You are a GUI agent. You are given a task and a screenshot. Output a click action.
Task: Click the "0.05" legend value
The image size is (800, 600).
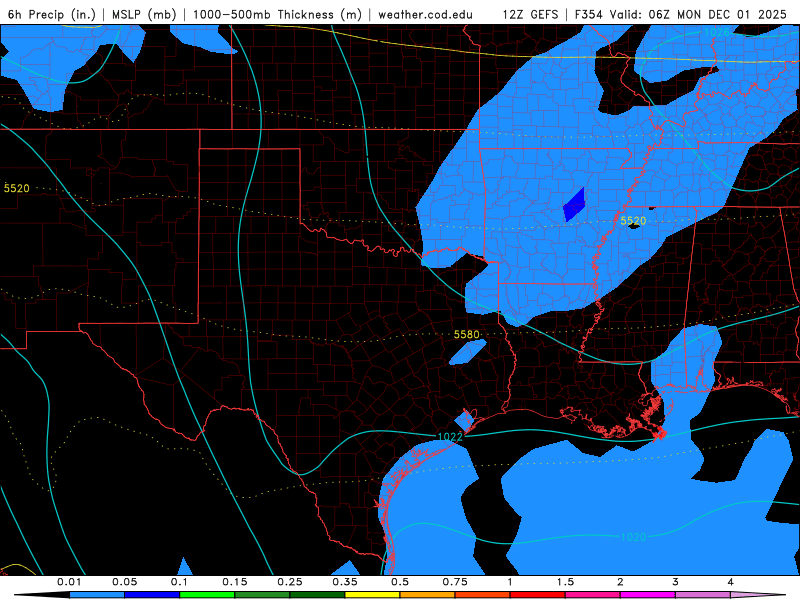coord(124,582)
